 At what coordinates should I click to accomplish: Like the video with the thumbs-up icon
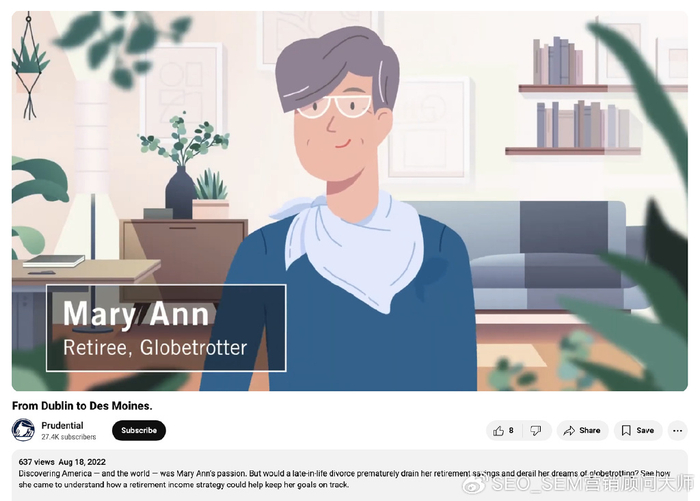[498, 430]
